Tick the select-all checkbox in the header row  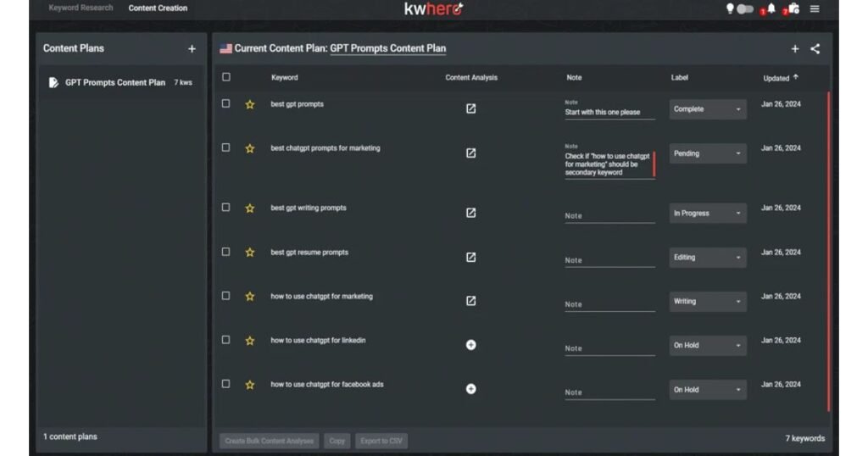pos(225,77)
